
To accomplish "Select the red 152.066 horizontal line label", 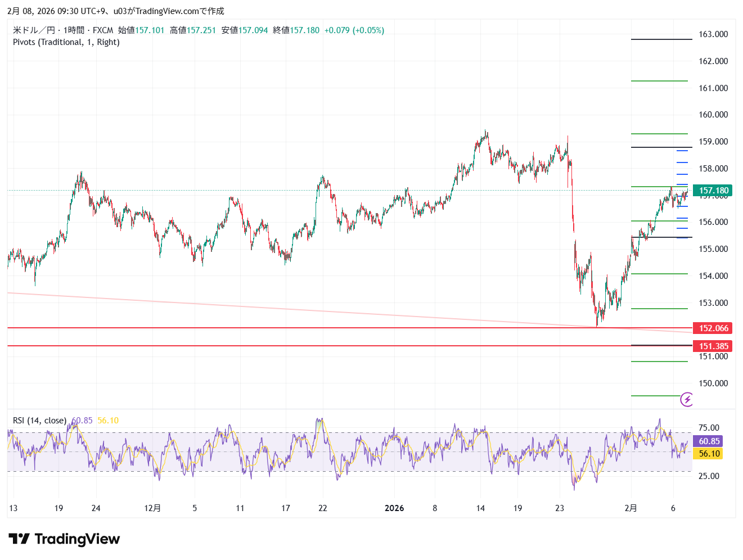I will 713,328.
